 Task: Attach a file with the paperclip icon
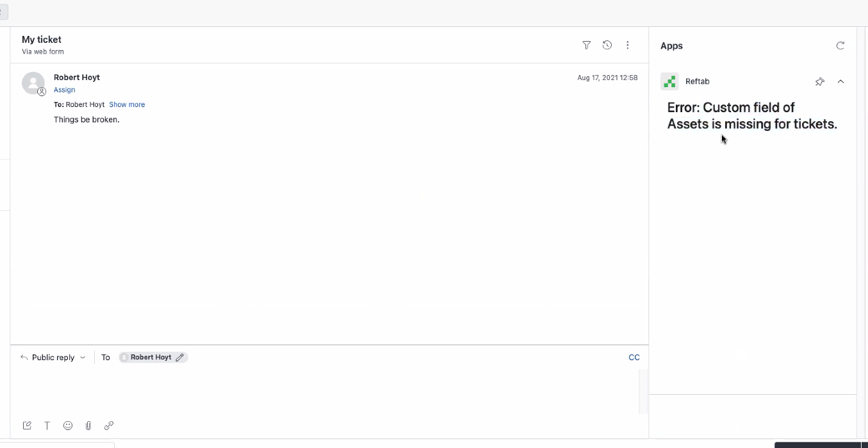click(x=88, y=426)
